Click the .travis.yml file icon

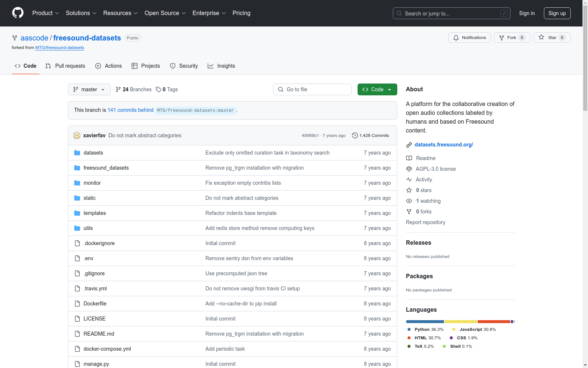coord(77,289)
